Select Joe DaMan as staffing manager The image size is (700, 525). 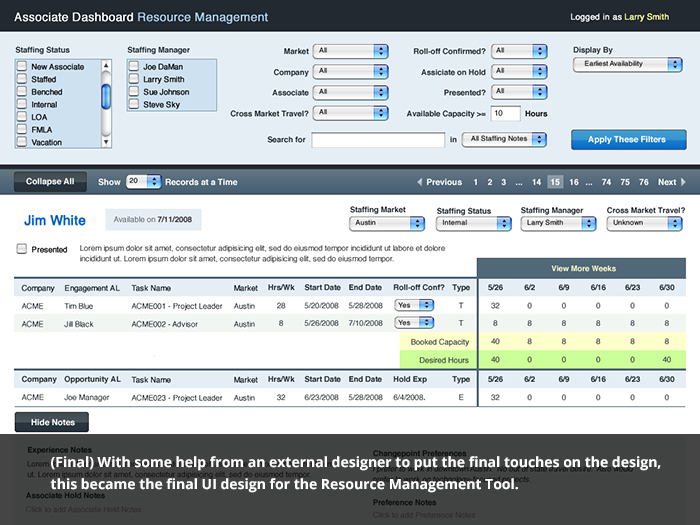coord(133,67)
